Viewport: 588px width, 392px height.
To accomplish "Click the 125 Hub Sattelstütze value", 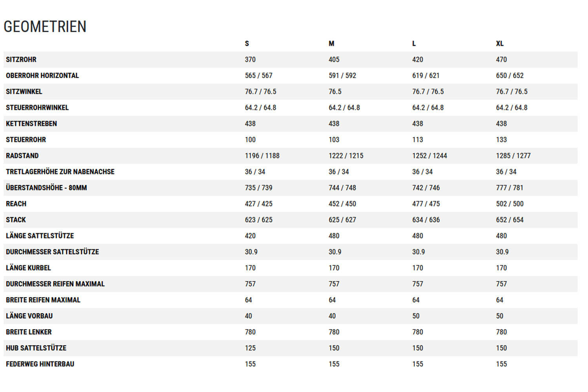I will [250, 348].
